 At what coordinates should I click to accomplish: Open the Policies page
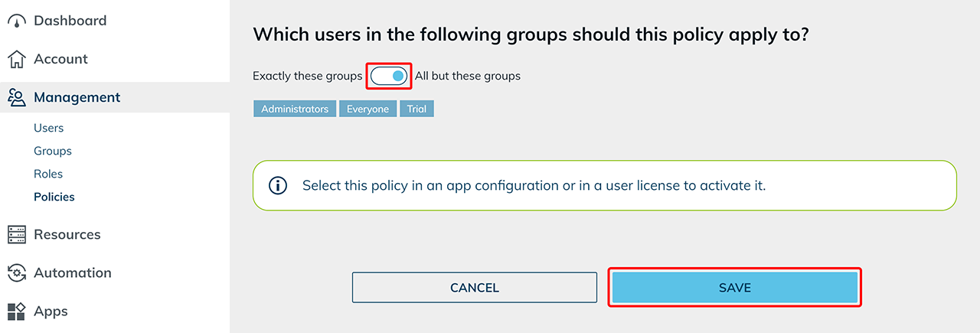click(54, 197)
